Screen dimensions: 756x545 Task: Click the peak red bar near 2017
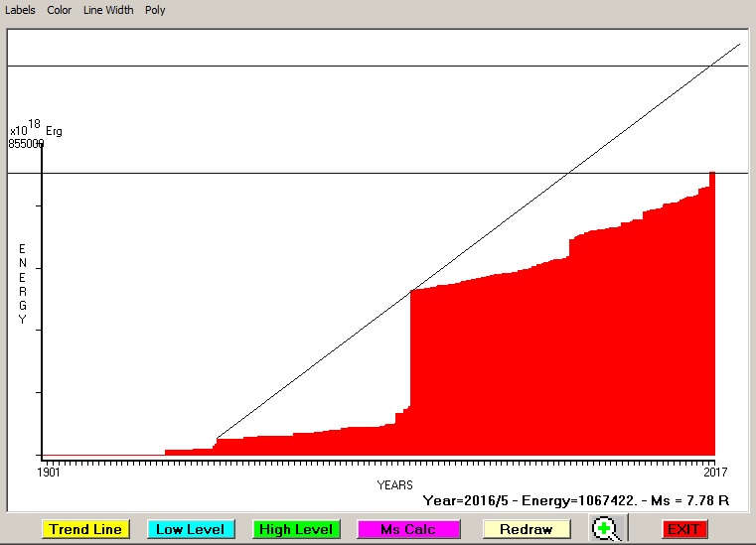[x=712, y=181]
